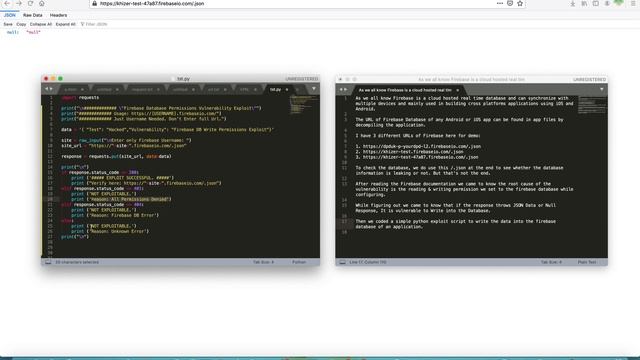Reload the current Firebase page
The height and width of the screenshot is (360, 640).
30,3
